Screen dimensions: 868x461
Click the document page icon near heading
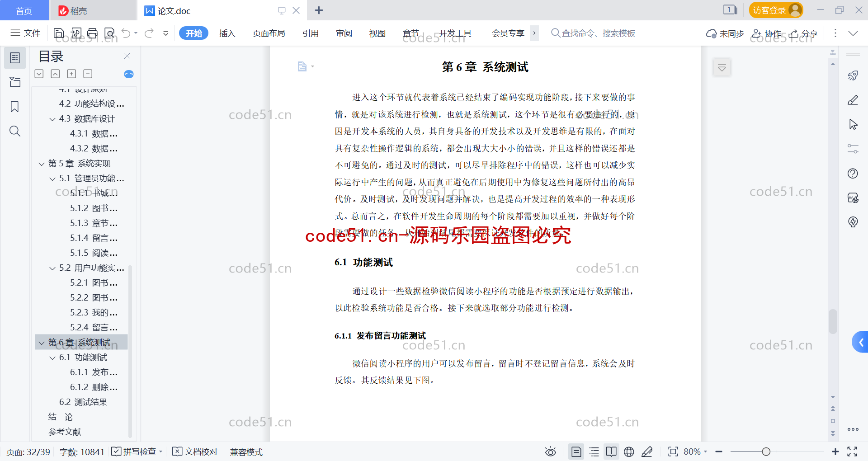tap(302, 67)
